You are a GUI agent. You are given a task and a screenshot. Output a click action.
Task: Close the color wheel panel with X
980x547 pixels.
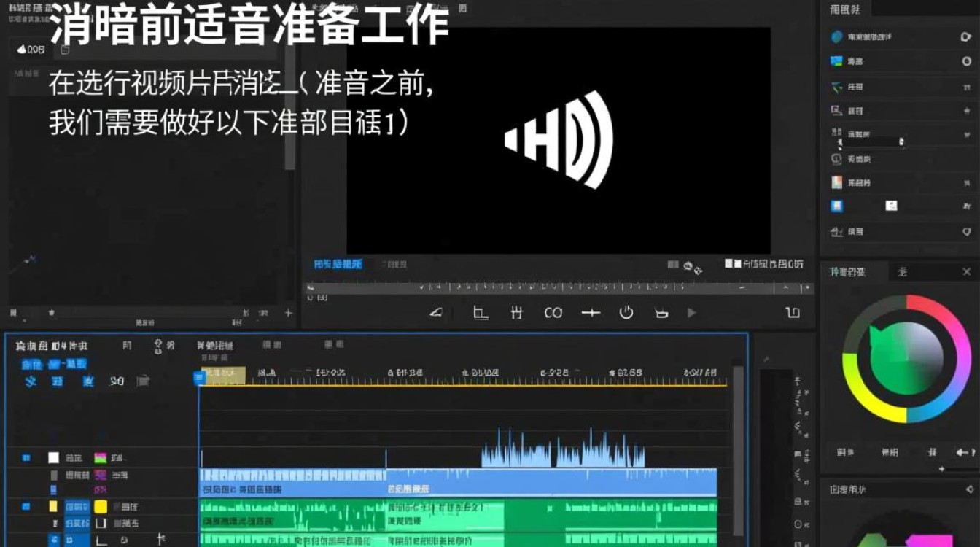point(966,272)
